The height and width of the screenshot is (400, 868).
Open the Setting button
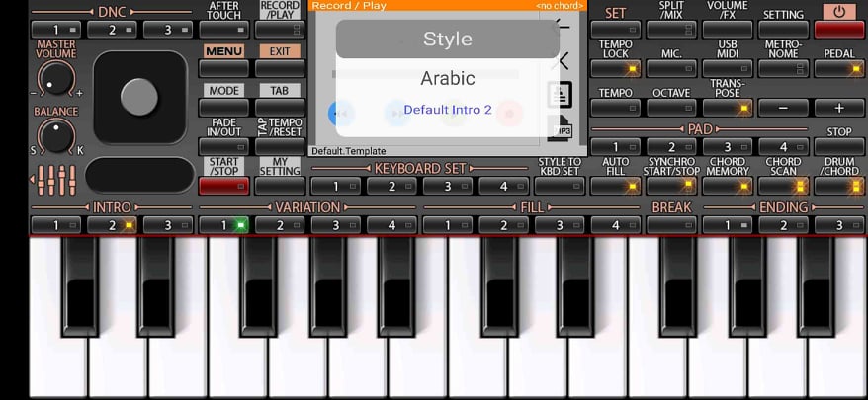[x=783, y=30]
